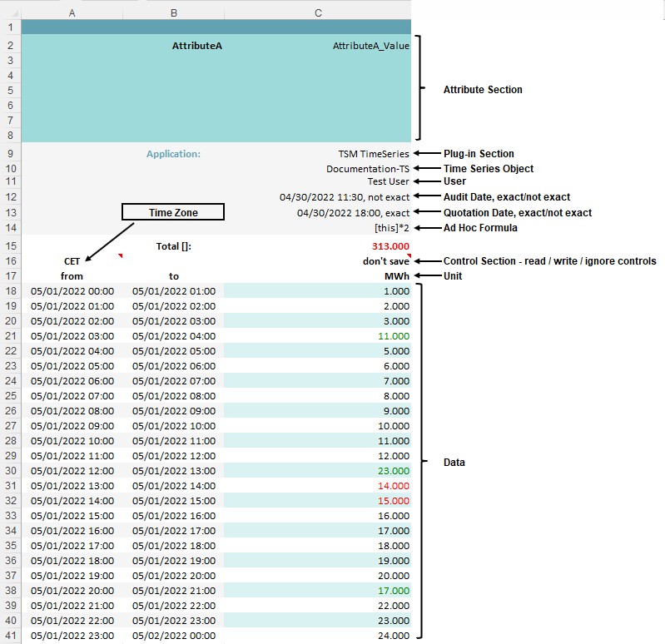The image size is (665, 644).
Task: Click the Test User cell
Action: tap(388, 183)
